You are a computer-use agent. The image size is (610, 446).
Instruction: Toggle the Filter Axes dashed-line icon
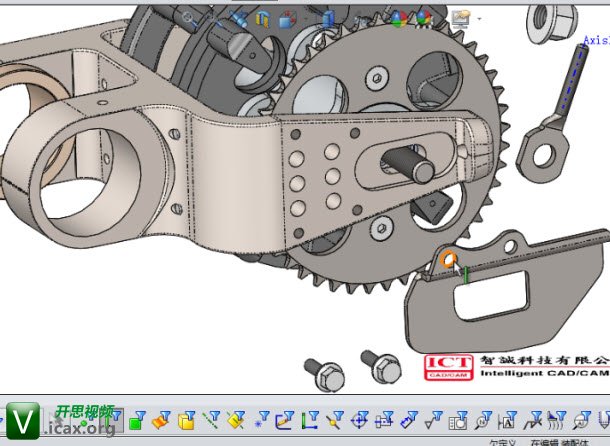(x=211, y=421)
